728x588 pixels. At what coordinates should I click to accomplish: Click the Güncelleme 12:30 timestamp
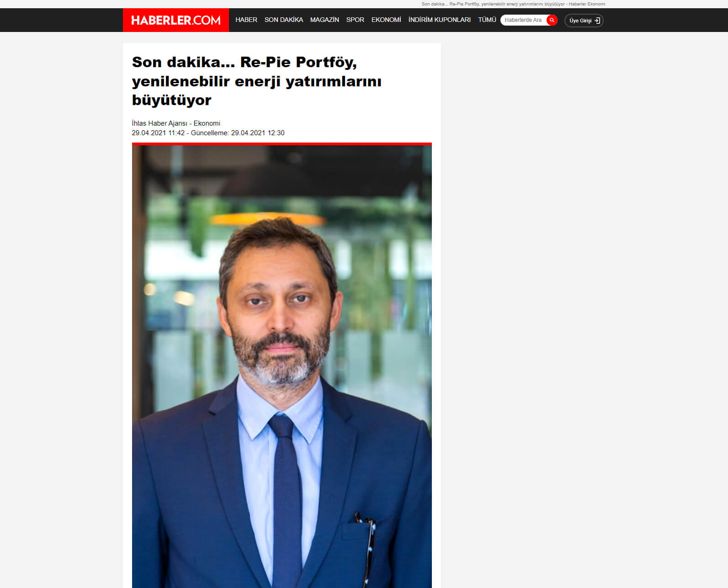point(238,133)
